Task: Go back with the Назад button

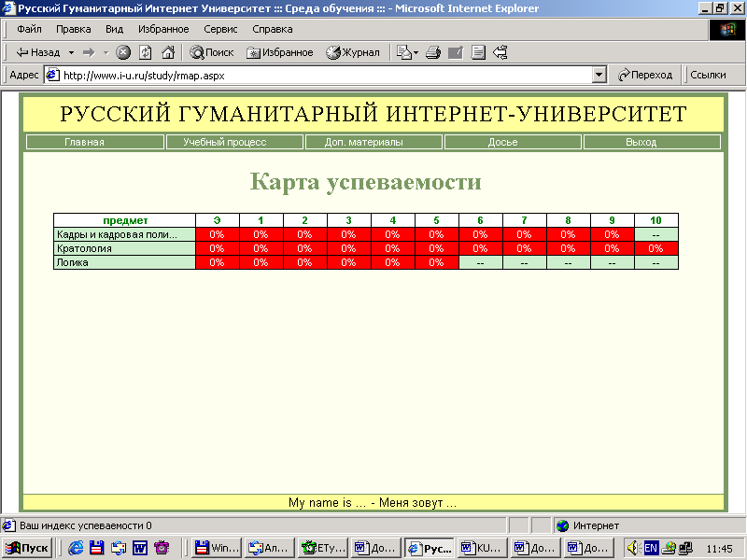Action: (38, 52)
